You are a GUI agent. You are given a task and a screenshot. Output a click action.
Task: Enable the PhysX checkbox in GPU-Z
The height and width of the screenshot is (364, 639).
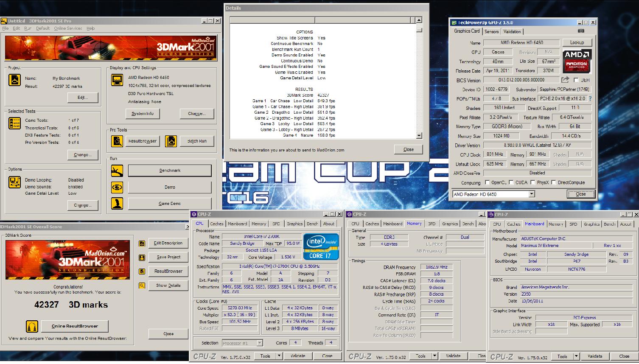coord(532,182)
